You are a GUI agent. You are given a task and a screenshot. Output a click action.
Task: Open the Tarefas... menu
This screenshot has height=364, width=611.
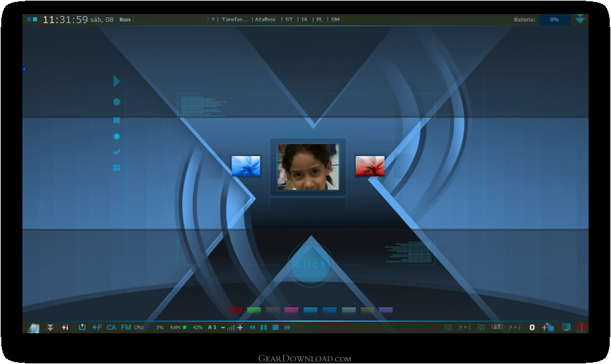(x=235, y=19)
